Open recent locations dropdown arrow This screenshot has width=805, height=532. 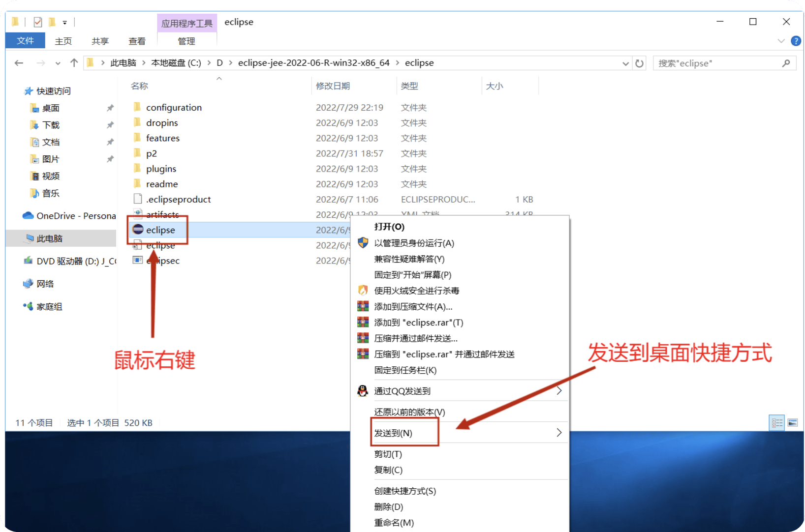58,63
